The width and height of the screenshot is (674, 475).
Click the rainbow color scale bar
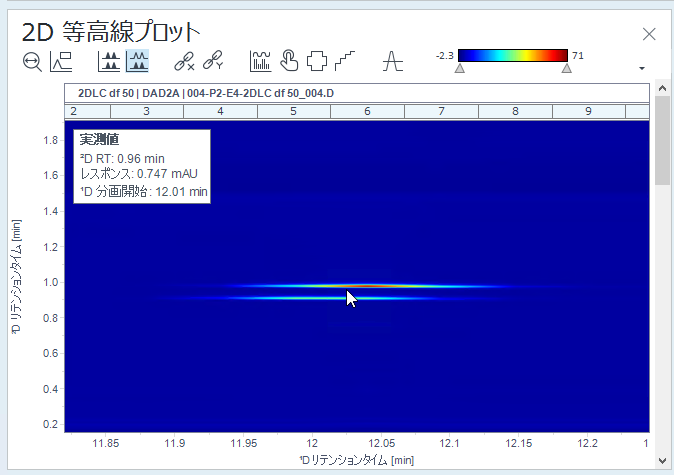point(513,55)
